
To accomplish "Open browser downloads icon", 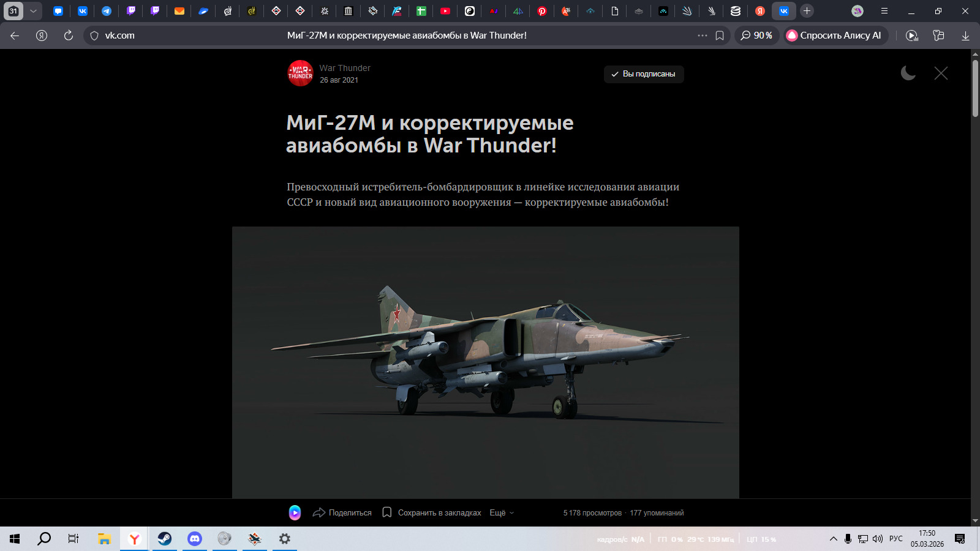I will click(965, 36).
